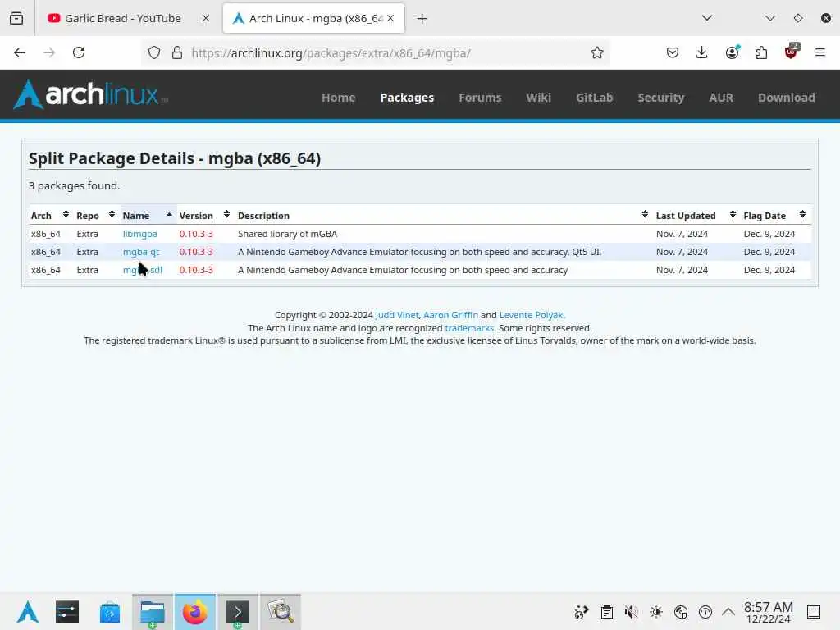Open the mgba-qt package link
Screen dimensions: 840x630
click(x=141, y=252)
